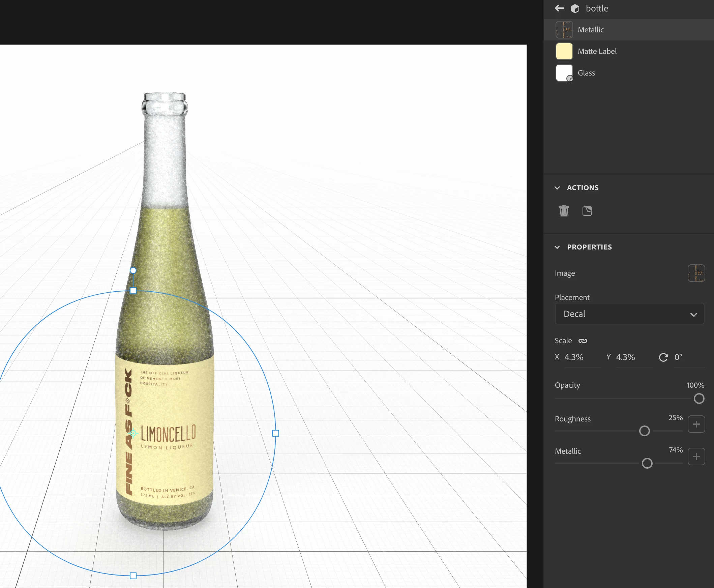
Task: Select the Metallic decal layer
Action: coord(591,30)
